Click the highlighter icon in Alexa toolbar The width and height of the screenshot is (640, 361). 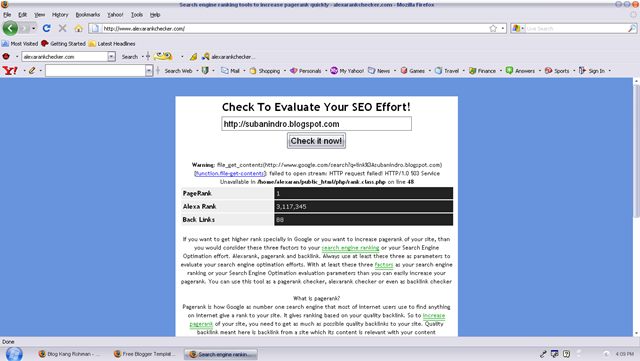tap(193, 56)
